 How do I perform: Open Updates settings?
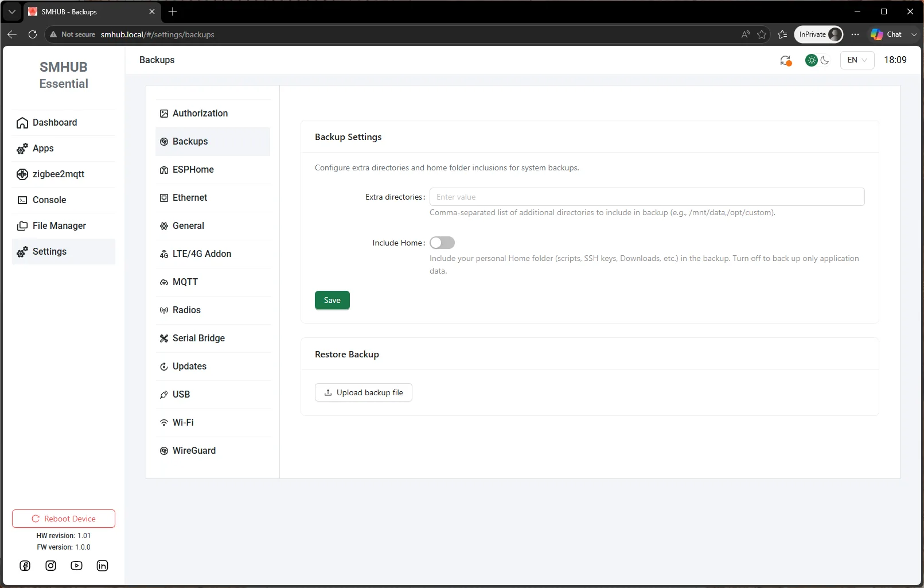213,367
